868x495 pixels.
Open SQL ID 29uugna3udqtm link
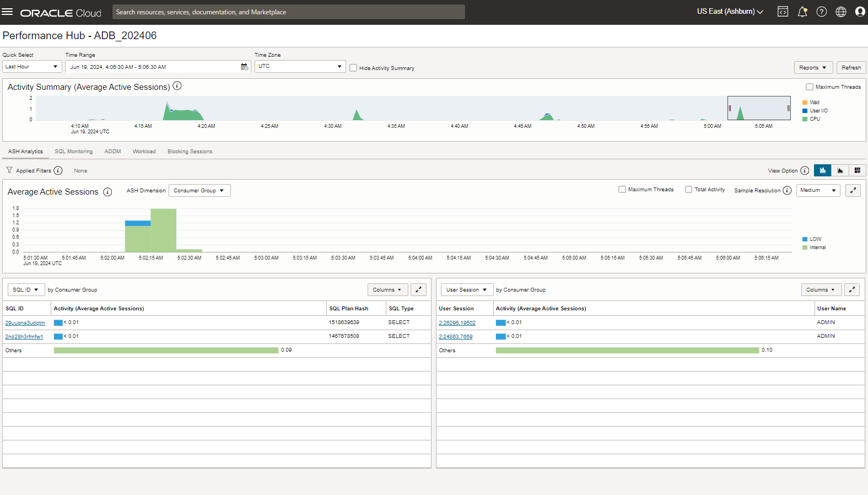pyautogui.click(x=25, y=323)
